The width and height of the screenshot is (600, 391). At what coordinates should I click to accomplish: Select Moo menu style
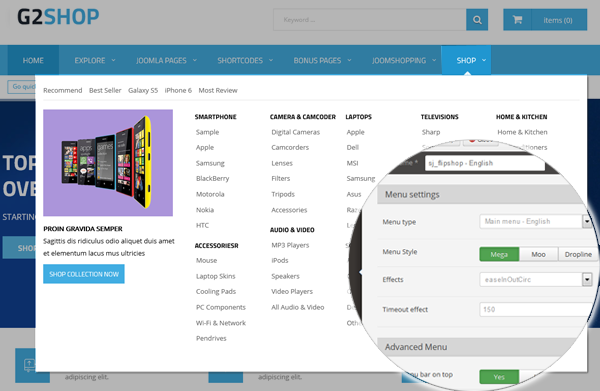tap(538, 254)
